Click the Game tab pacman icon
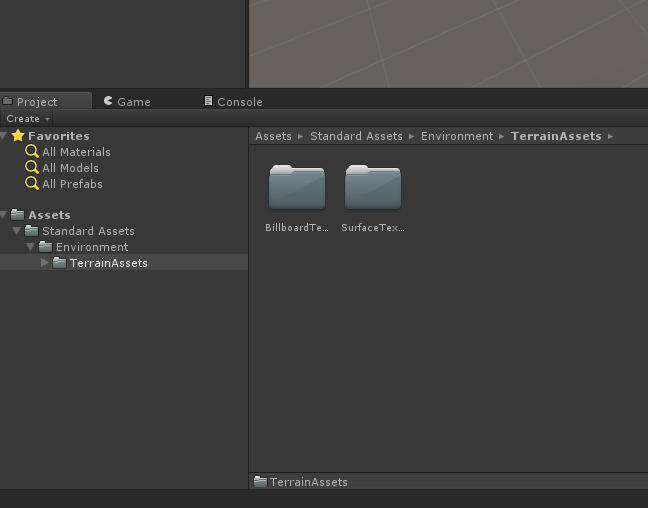The width and height of the screenshot is (648, 508). [x=108, y=100]
